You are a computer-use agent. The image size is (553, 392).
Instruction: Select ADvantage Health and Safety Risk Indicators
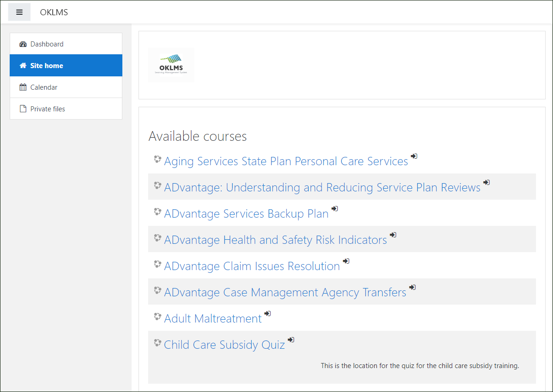[275, 240]
